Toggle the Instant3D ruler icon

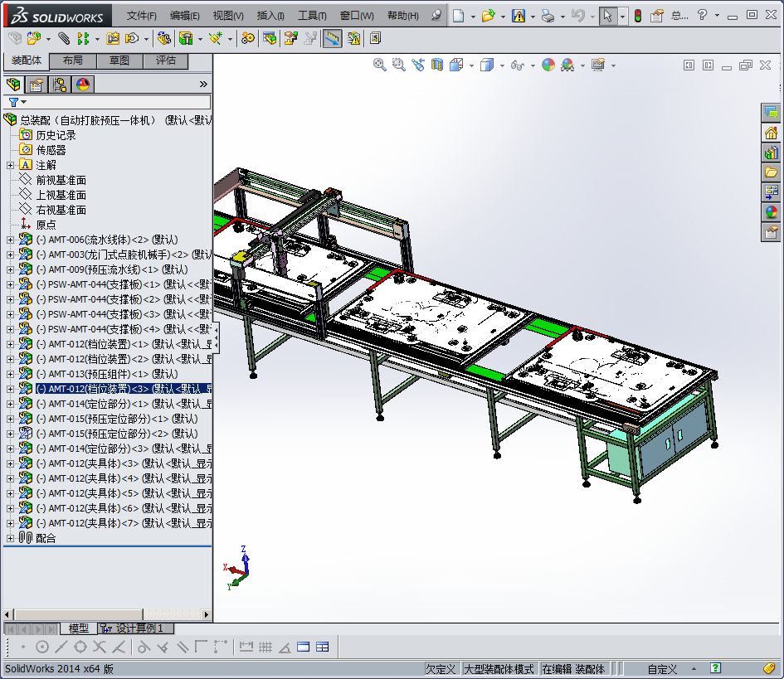click(x=333, y=38)
